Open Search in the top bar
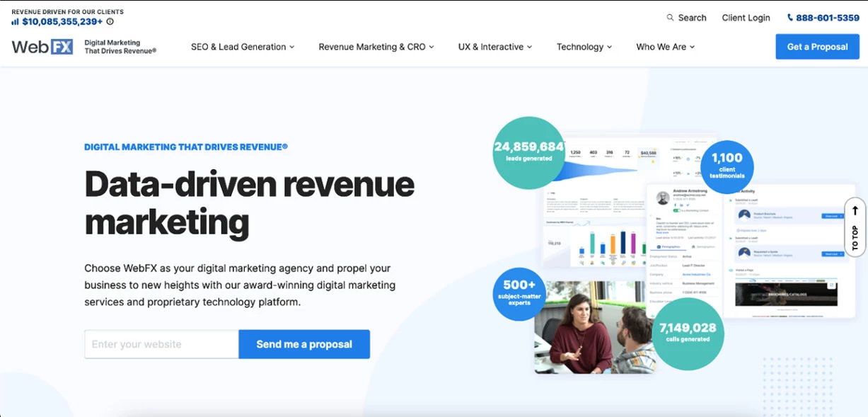868x417 pixels. (x=686, y=18)
